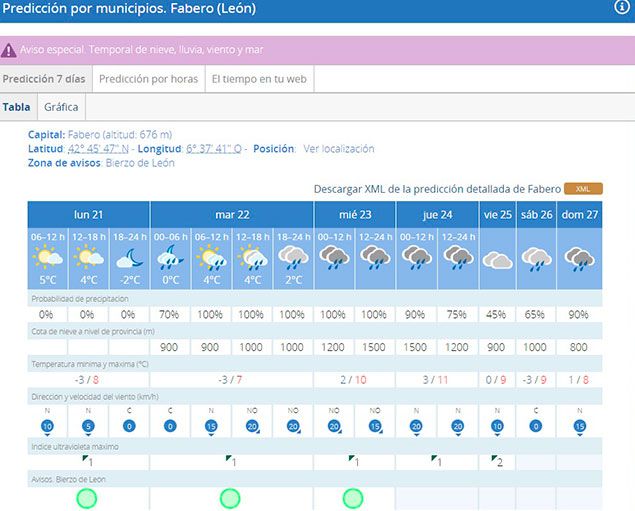Select the Tabla view tab
635x511 pixels.
(x=17, y=107)
